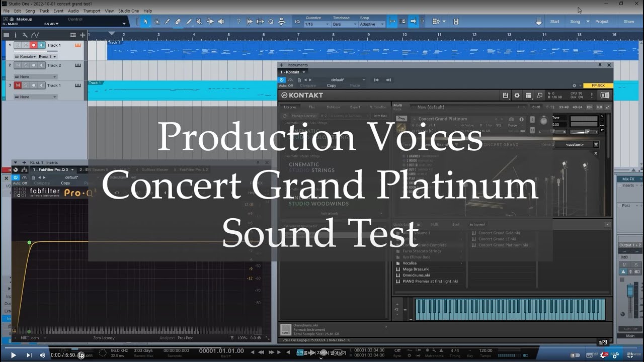Image resolution: width=644 pixels, height=362 pixels.
Task: Click the Kontakt rack view icon
Action: pyautogui.click(x=528, y=96)
